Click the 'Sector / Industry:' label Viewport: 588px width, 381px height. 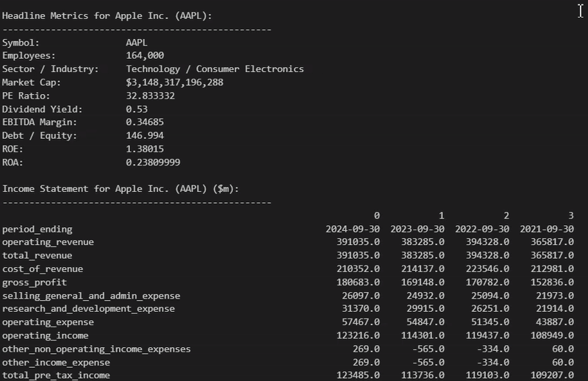pyautogui.click(x=50, y=69)
